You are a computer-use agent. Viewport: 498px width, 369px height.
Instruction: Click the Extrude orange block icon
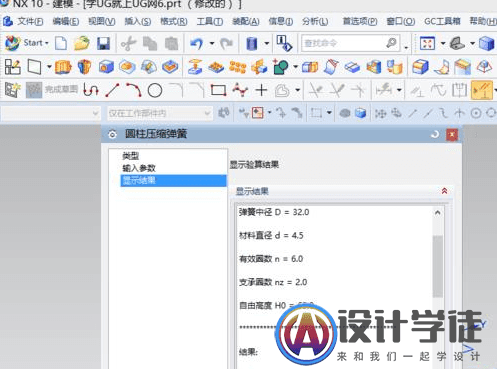(x=63, y=67)
